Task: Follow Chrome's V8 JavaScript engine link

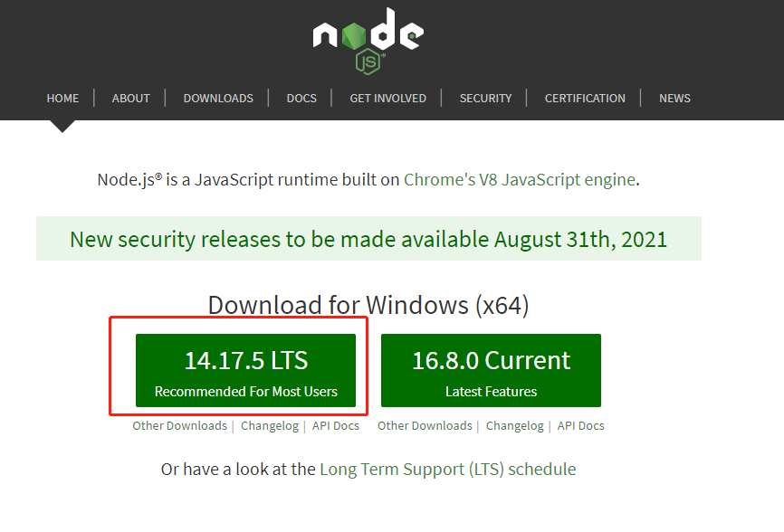Action: pyautogui.click(x=520, y=179)
